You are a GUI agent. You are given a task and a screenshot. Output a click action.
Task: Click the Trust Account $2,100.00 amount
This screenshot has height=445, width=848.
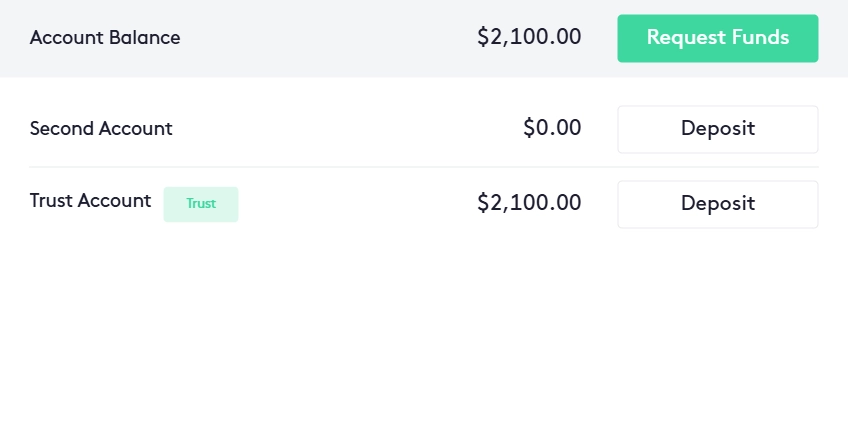click(529, 203)
